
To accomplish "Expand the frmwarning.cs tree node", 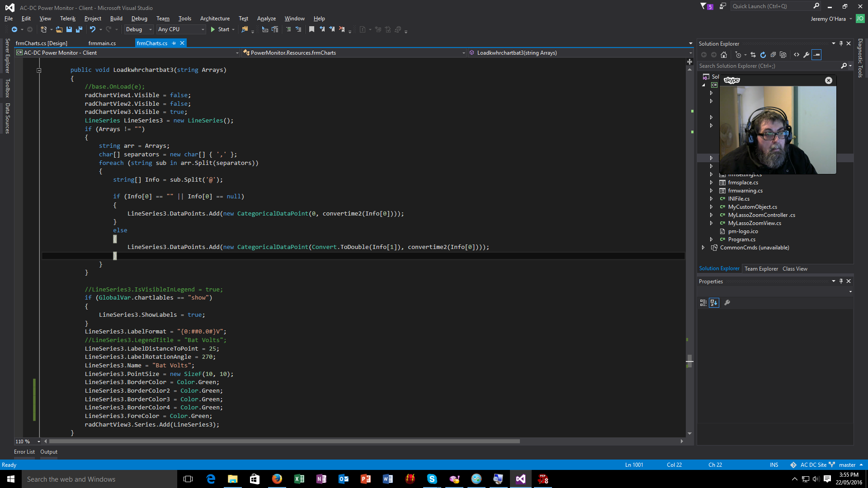I will 711,191.
